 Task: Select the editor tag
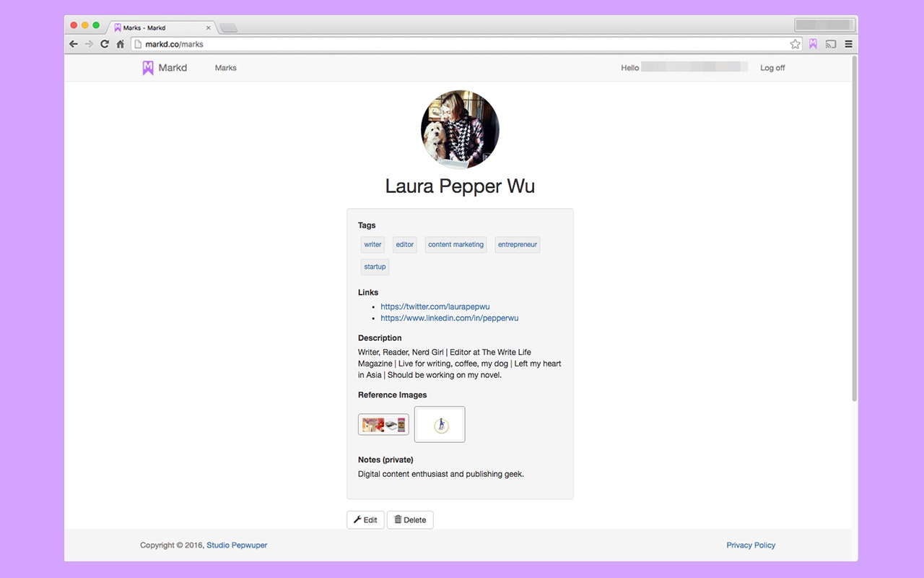pyautogui.click(x=405, y=244)
